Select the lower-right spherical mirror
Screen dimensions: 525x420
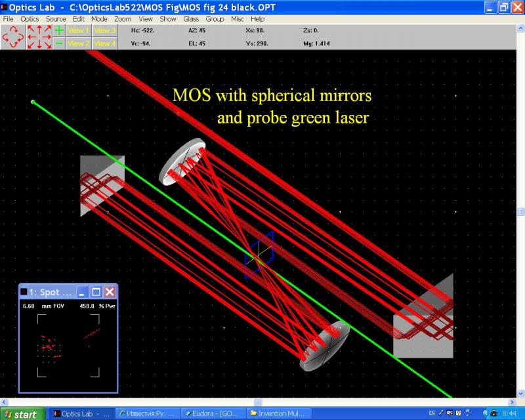pos(325,346)
